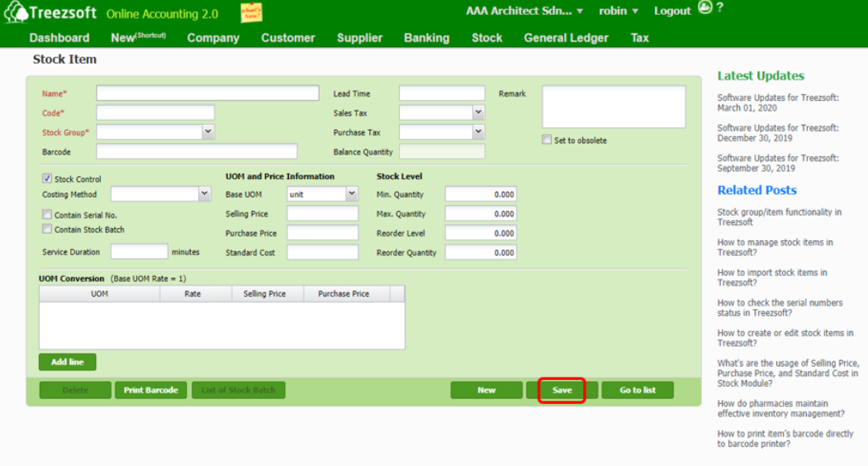This screenshot has width=868, height=466.
Task: Open Software Updates March 01, 2020 link
Action: tap(778, 102)
